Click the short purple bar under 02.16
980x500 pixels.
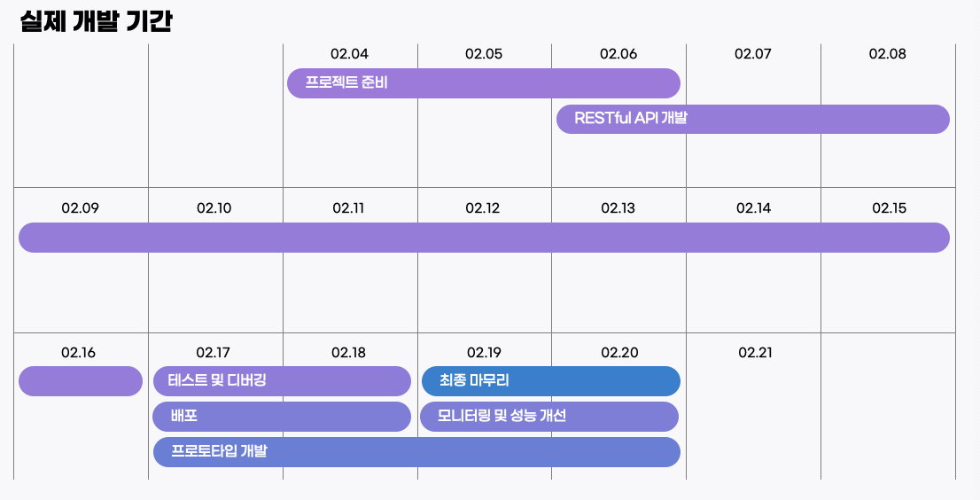[x=81, y=380]
